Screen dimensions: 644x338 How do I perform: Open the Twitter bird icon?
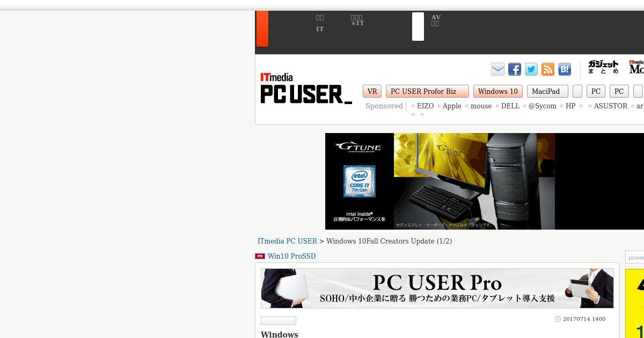click(531, 69)
